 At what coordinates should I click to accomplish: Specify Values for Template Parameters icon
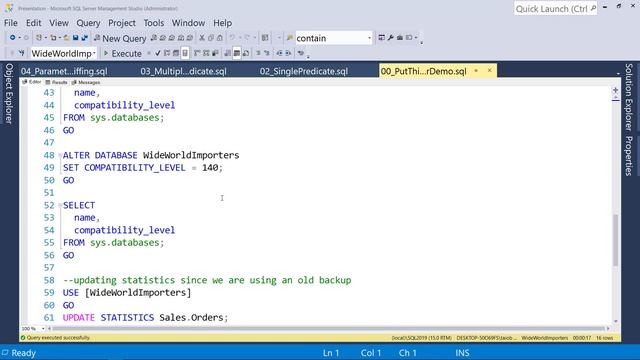click(301, 53)
